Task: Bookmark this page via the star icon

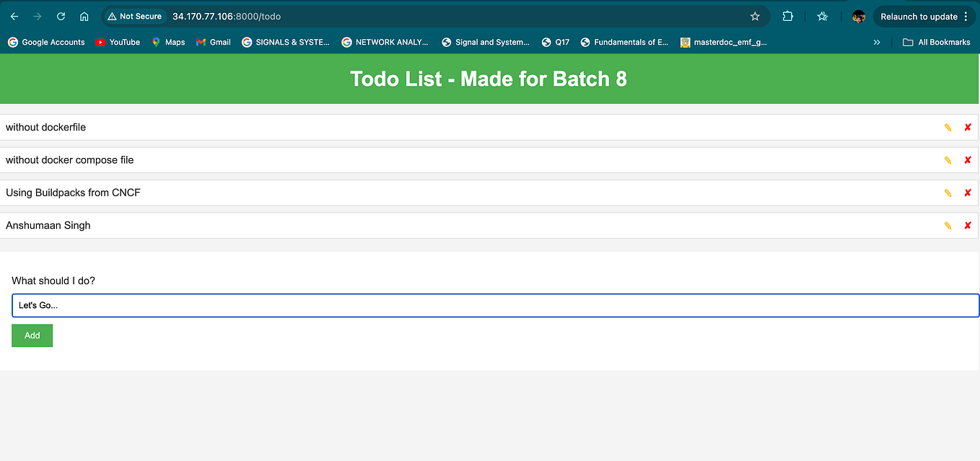Action: tap(755, 16)
